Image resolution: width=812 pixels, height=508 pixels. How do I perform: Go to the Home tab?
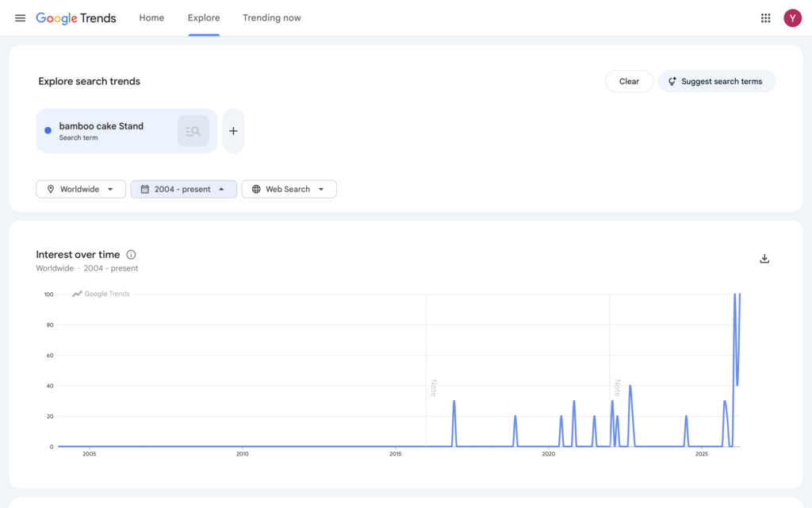click(x=151, y=18)
